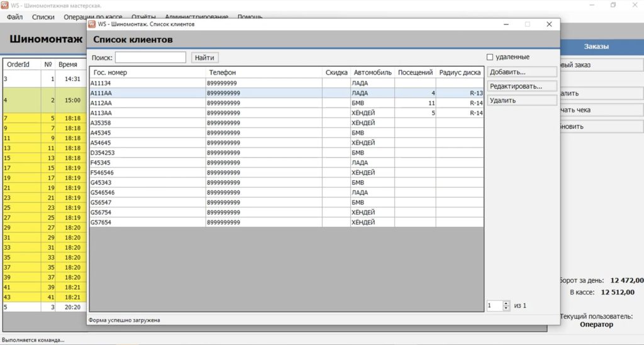The width and height of the screenshot is (644, 345).
Task: Increase page number with the spinner up arrow
Action: point(506,304)
